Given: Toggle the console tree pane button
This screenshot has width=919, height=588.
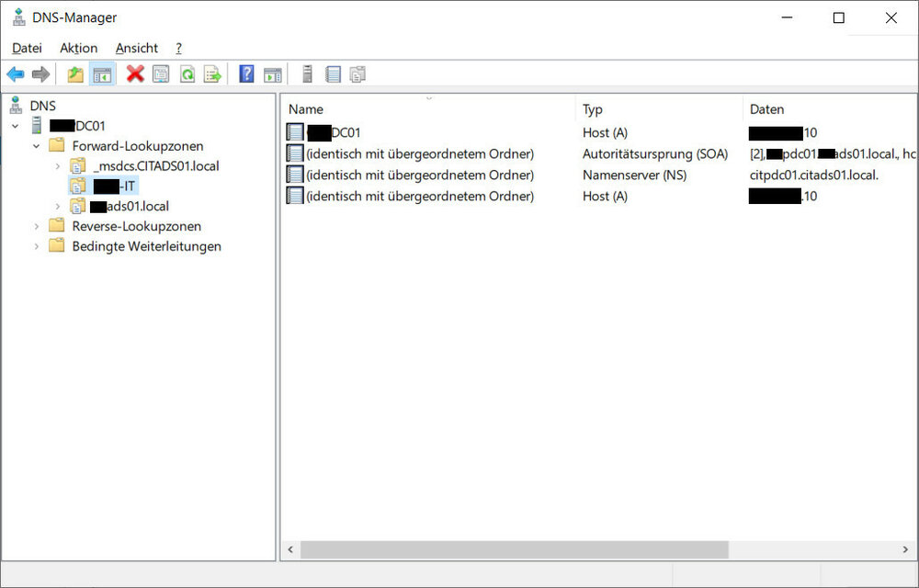Looking at the screenshot, I should [102, 74].
